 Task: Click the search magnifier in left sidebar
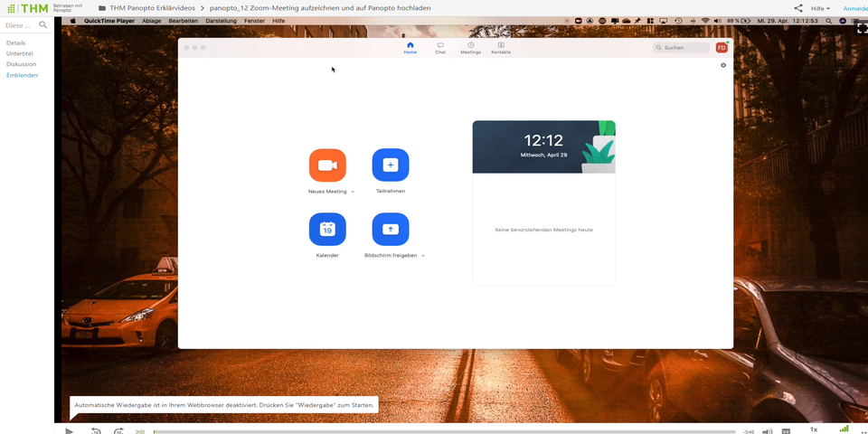[43, 25]
